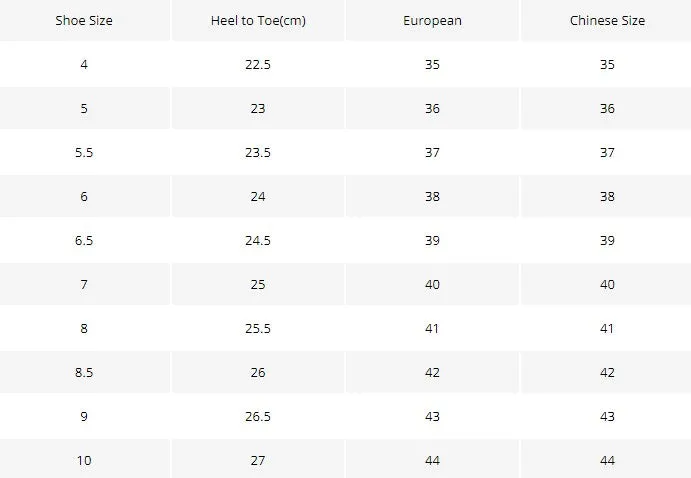Click the 23.5 length value

pyautogui.click(x=258, y=152)
